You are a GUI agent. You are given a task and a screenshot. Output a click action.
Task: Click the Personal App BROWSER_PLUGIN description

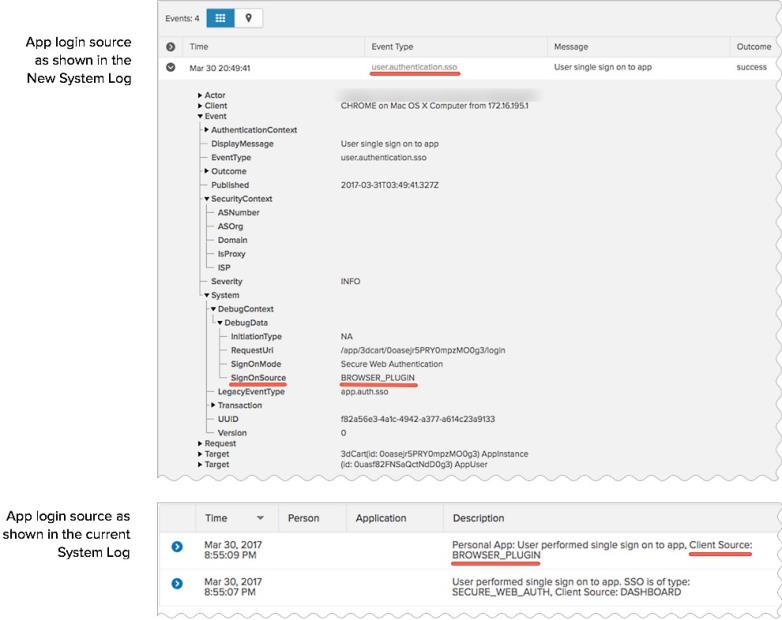tap(602, 550)
